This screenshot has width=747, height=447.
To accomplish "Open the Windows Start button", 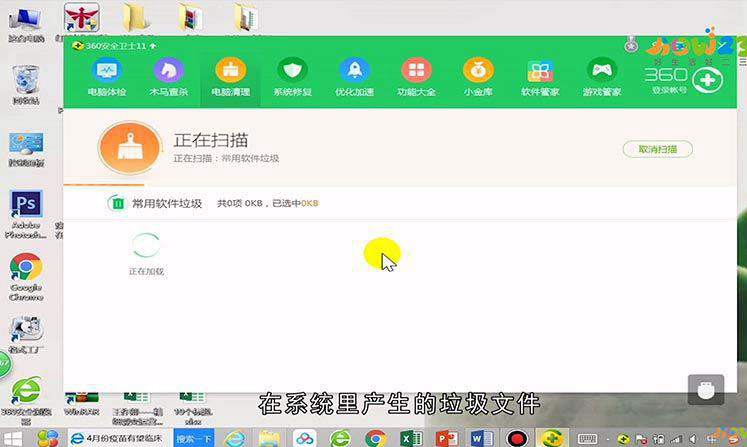I will click(x=13, y=438).
